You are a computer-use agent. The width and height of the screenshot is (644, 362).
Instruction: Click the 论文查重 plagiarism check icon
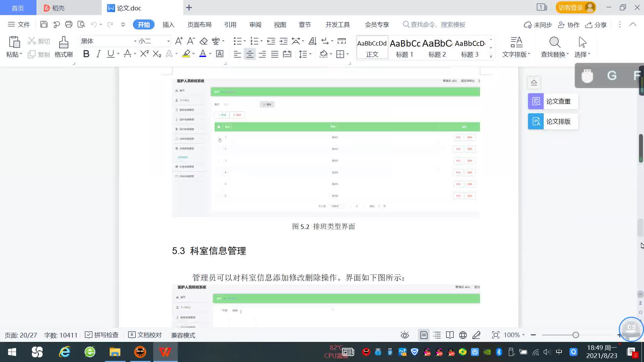point(536,101)
